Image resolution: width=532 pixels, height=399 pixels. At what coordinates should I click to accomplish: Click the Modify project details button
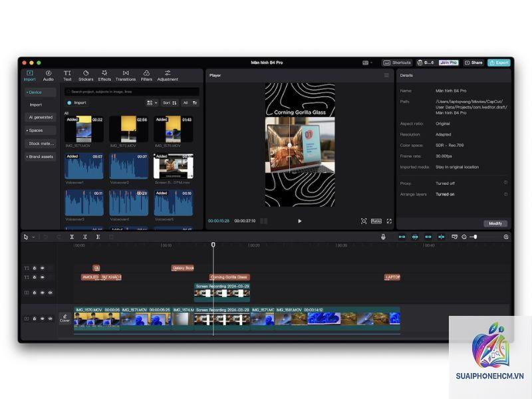pyautogui.click(x=495, y=223)
